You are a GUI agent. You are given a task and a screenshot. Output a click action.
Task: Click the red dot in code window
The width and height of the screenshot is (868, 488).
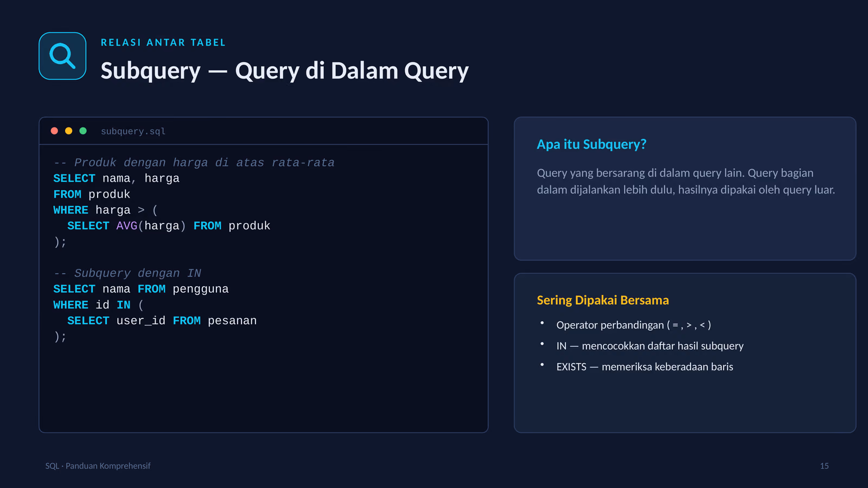tap(54, 131)
